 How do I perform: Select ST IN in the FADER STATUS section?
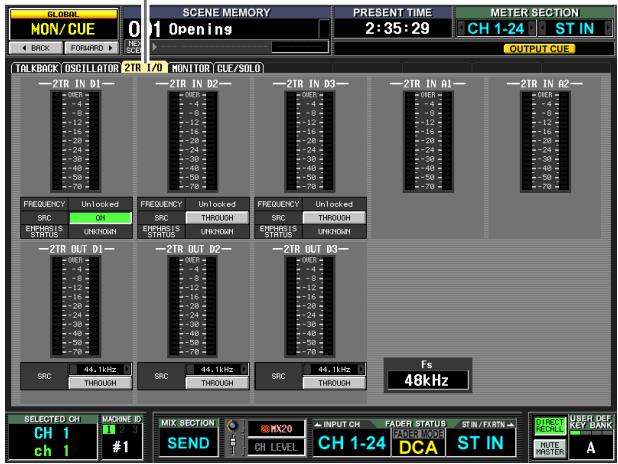click(x=480, y=443)
